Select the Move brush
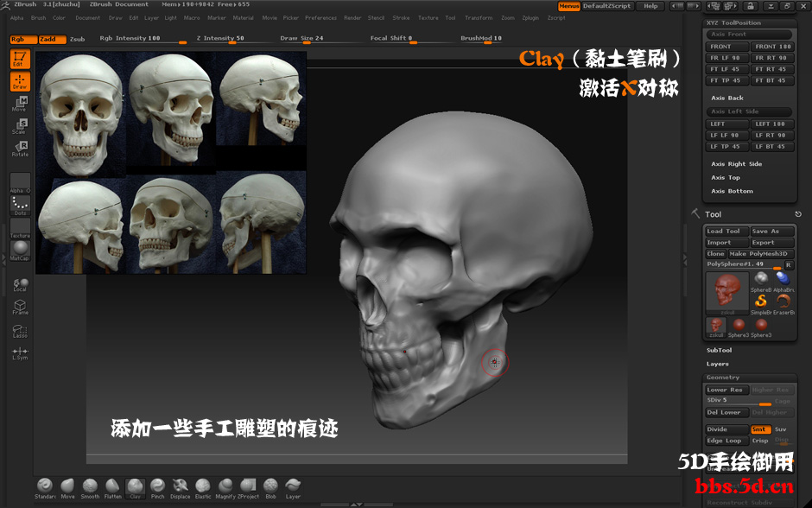 click(67, 489)
